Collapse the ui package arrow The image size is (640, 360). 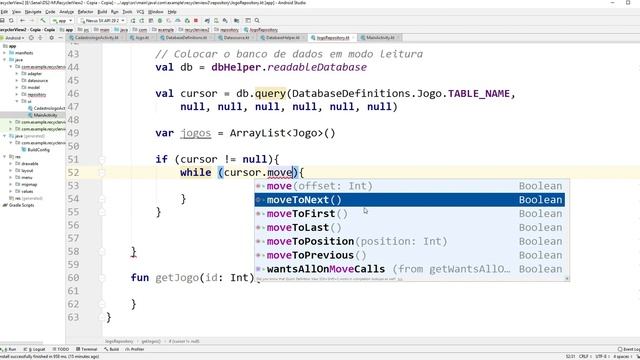coord(17,101)
